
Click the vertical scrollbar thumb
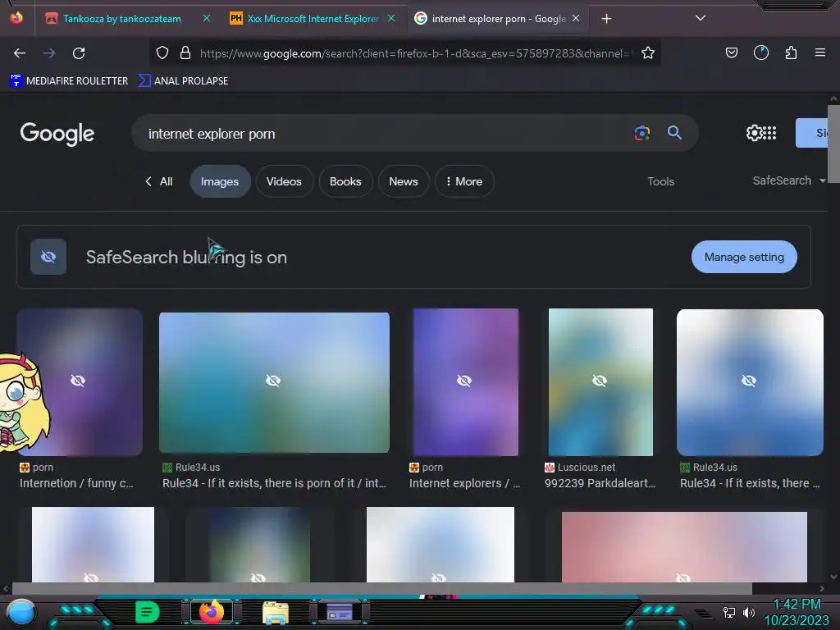833,144
